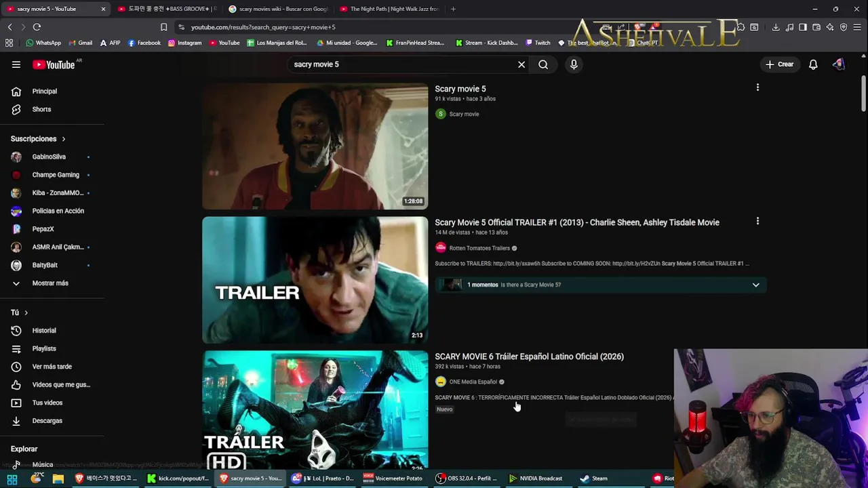This screenshot has height=488, width=868.
Task: Open the account avatar menu
Action: 839,64
